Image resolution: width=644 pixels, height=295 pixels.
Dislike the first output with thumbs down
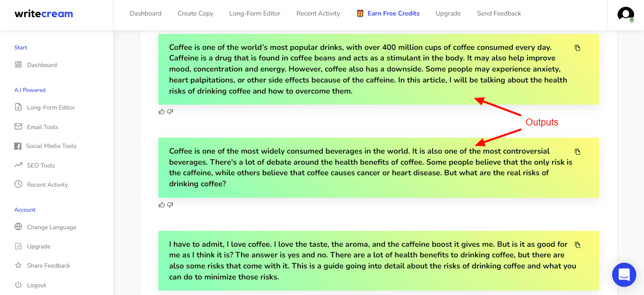pyautogui.click(x=170, y=112)
